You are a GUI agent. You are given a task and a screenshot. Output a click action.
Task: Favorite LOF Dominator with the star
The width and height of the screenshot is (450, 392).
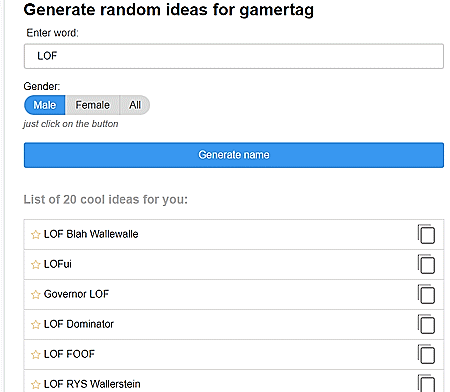point(35,324)
